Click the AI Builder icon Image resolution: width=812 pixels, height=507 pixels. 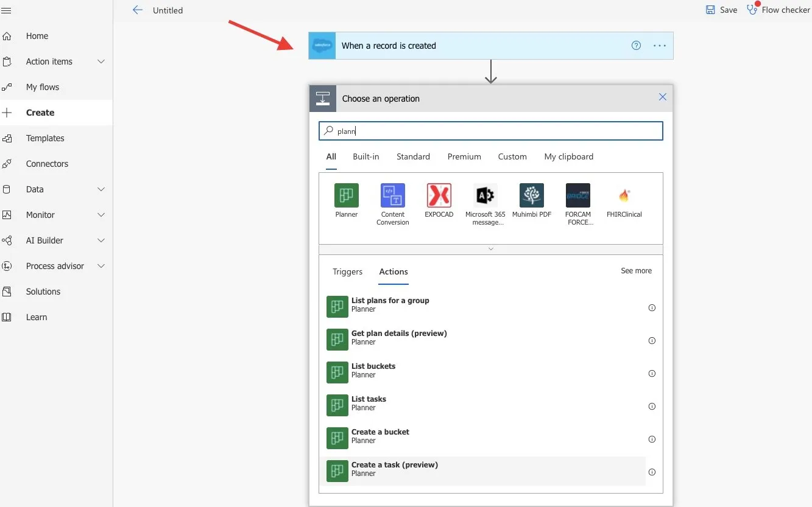(x=7, y=240)
